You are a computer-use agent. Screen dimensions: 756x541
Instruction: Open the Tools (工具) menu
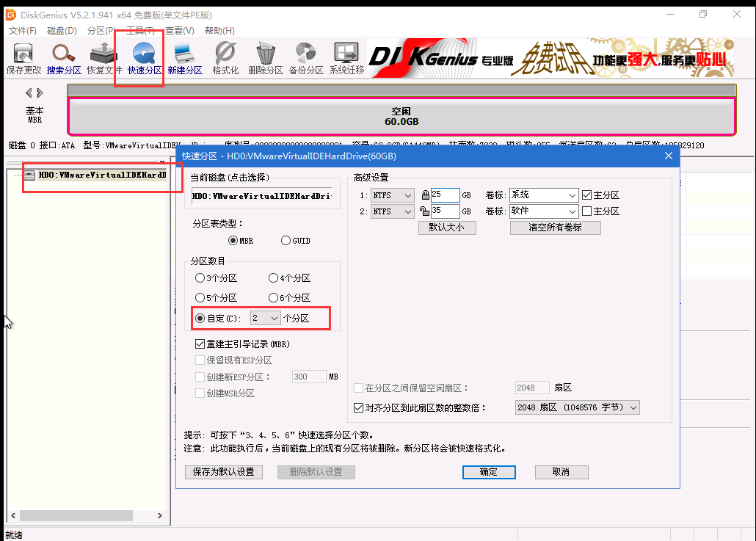140,31
